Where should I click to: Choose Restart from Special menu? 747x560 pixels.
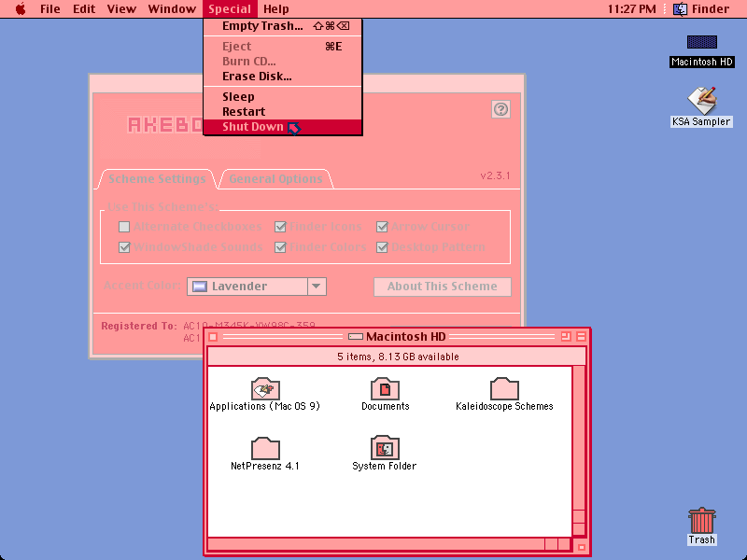[283, 111]
